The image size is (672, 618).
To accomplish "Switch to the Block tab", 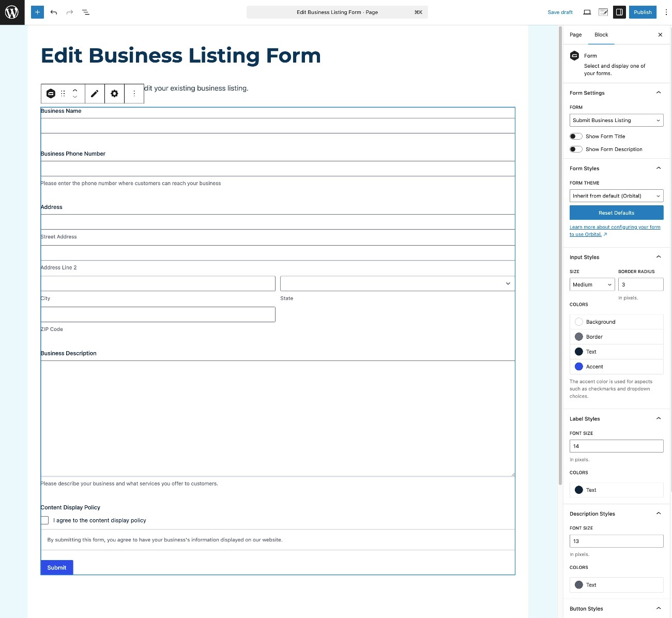I will point(601,35).
